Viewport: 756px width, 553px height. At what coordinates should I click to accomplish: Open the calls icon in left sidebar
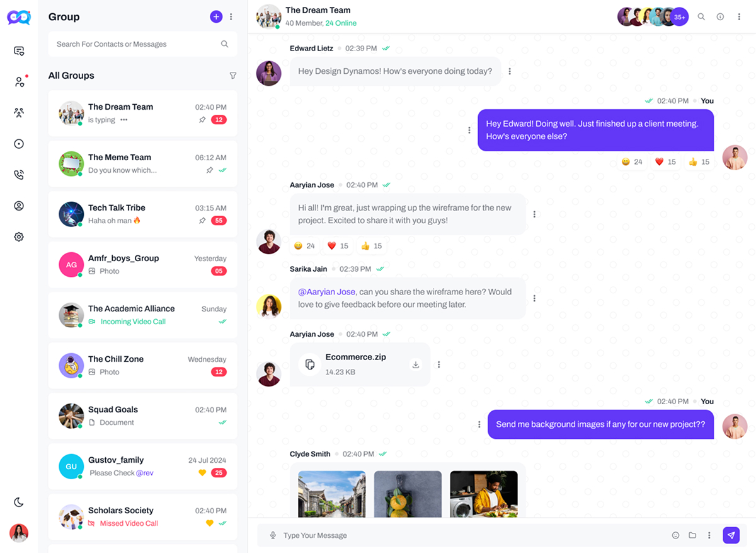19,175
